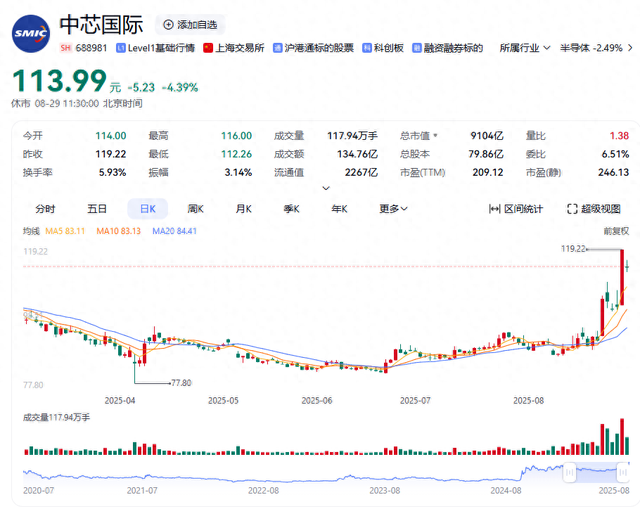Click the 今开 value 114.00
Image resolution: width=640 pixels, height=509 pixels.
tap(111, 136)
